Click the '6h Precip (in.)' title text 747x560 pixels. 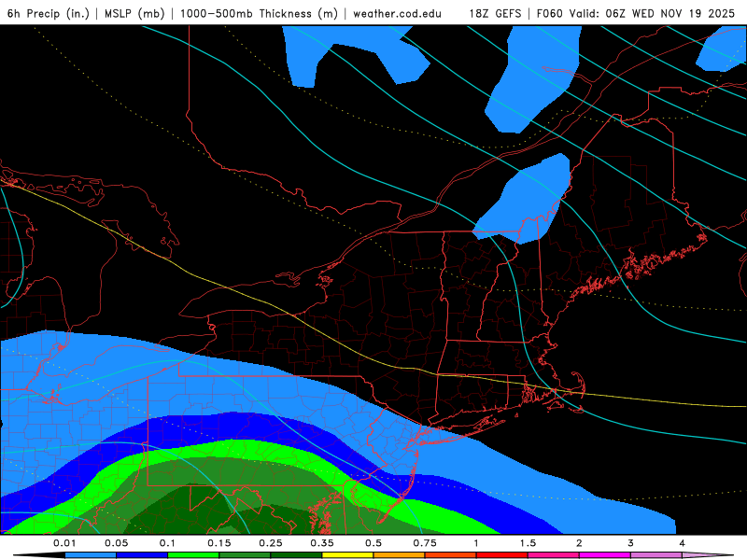point(49,13)
